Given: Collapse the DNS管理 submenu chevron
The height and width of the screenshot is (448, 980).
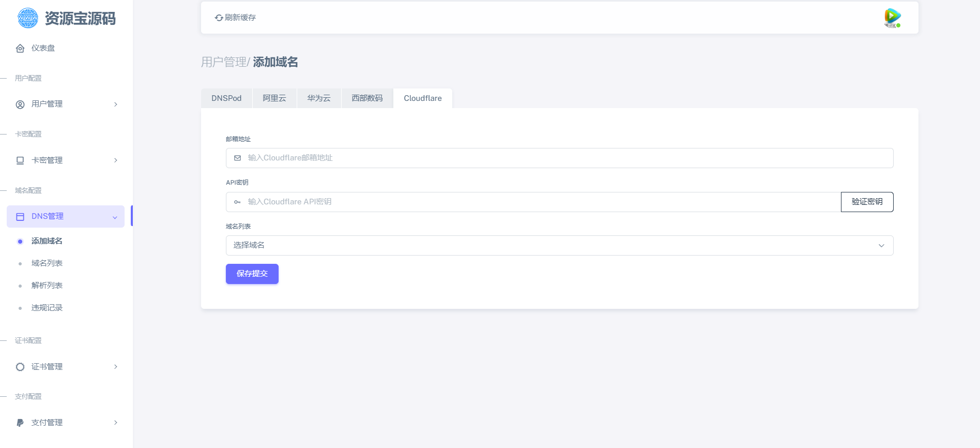Looking at the screenshot, I should pyautogui.click(x=115, y=217).
